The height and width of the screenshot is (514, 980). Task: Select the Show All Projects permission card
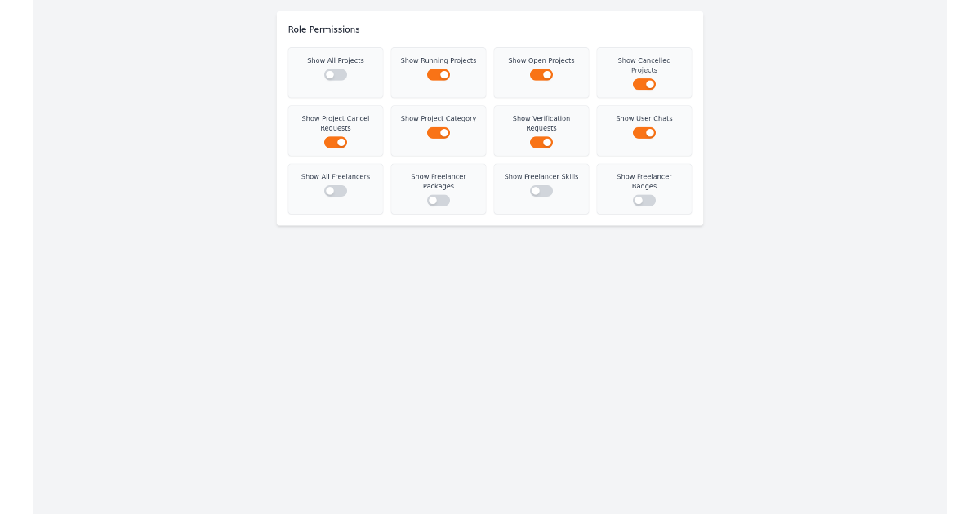tap(335, 72)
